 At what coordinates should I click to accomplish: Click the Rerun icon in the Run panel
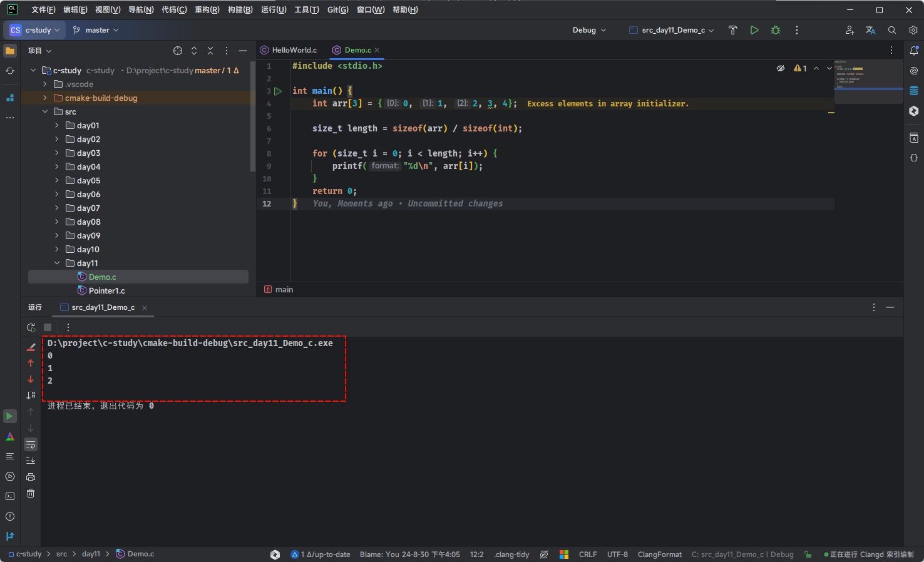pos(31,327)
